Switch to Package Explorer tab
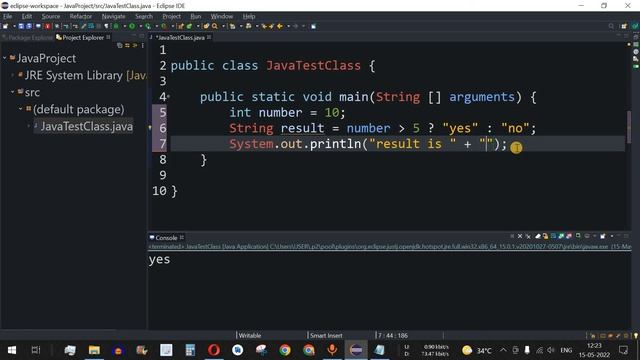Image resolution: width=640 pixels, height=360 pixels. tap(28, 37)
